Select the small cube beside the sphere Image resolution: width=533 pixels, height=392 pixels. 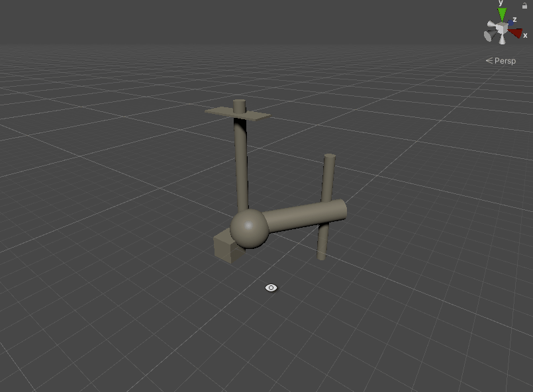(x=223, y=248)
